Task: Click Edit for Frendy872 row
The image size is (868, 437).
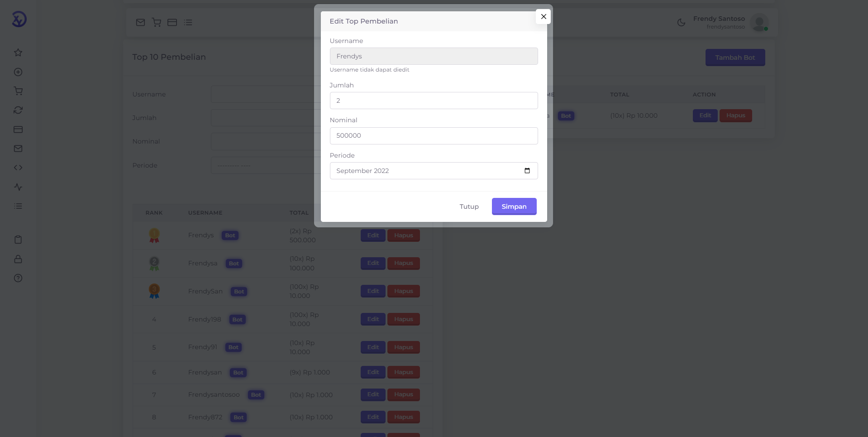Action: (x=373, y=417)
